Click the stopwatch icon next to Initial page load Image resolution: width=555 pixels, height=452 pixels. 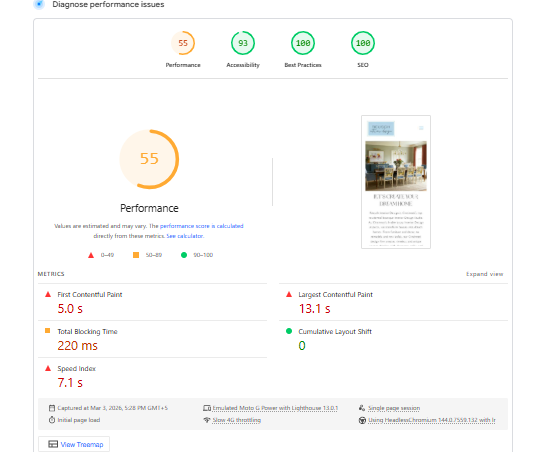(x=52, y=420)
